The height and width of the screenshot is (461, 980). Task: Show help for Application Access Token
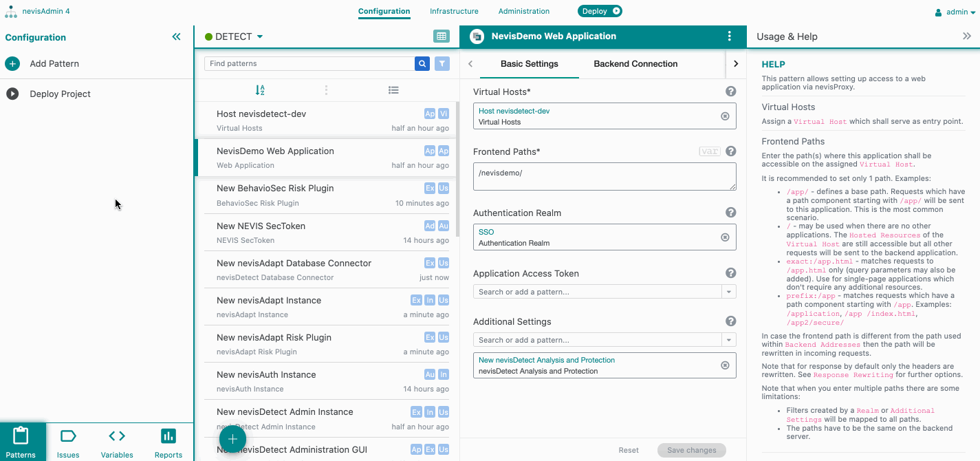click(x=731, y=273)
